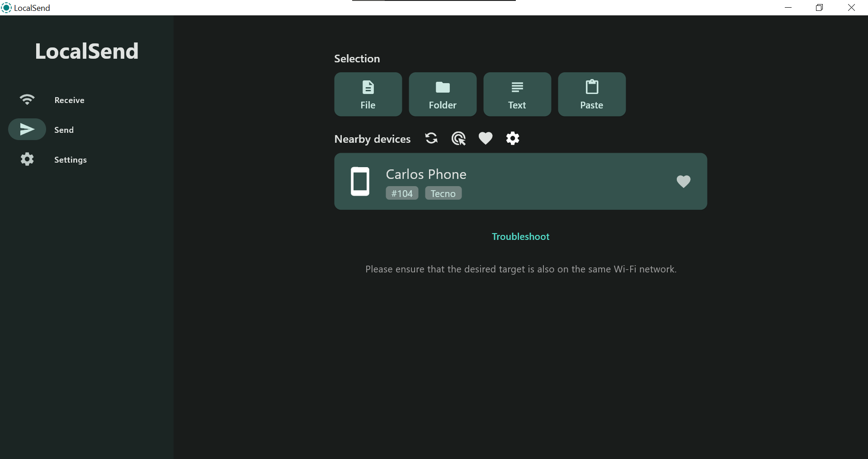Paste clipboard content into selection

(592, 94)
